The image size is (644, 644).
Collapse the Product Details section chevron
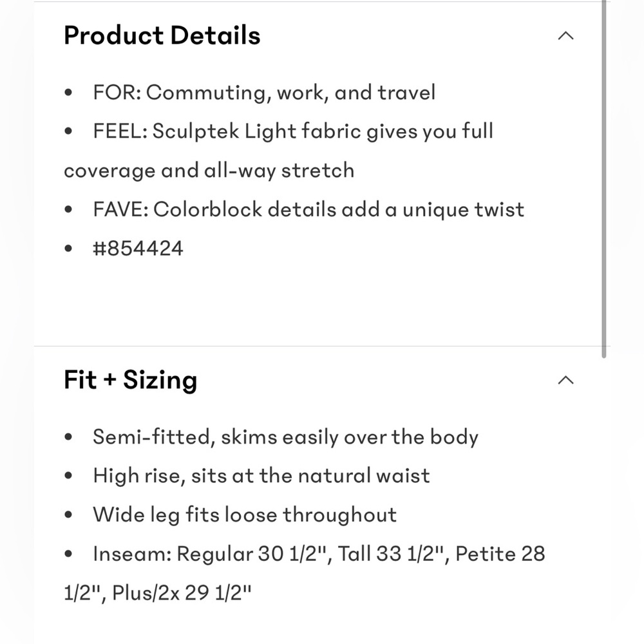[x=565, y=35]
